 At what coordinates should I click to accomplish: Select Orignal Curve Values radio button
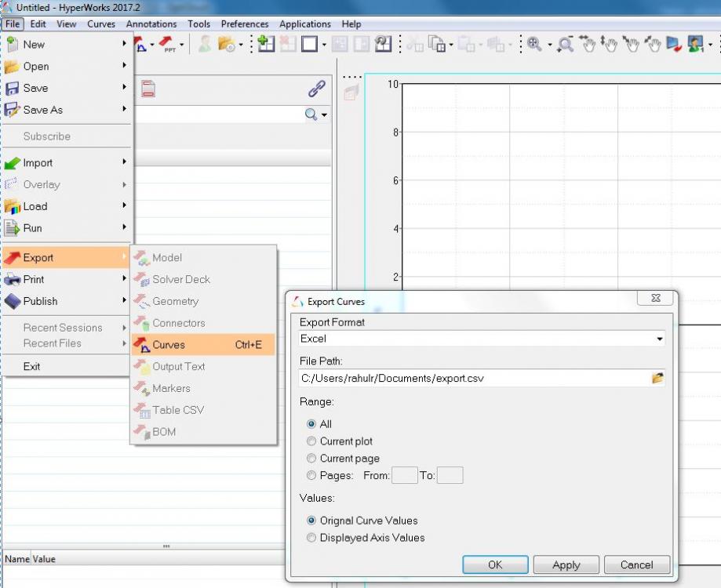(x=311, y=520)
